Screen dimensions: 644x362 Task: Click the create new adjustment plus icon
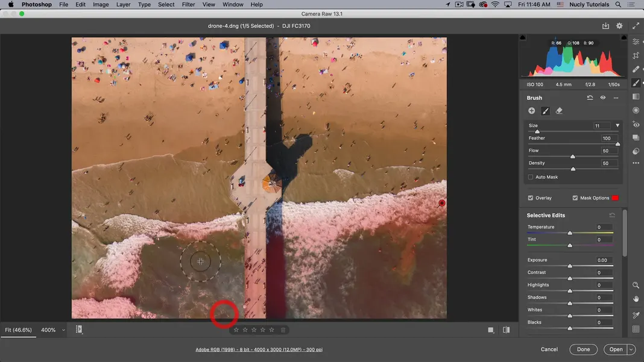coord(531,111)
